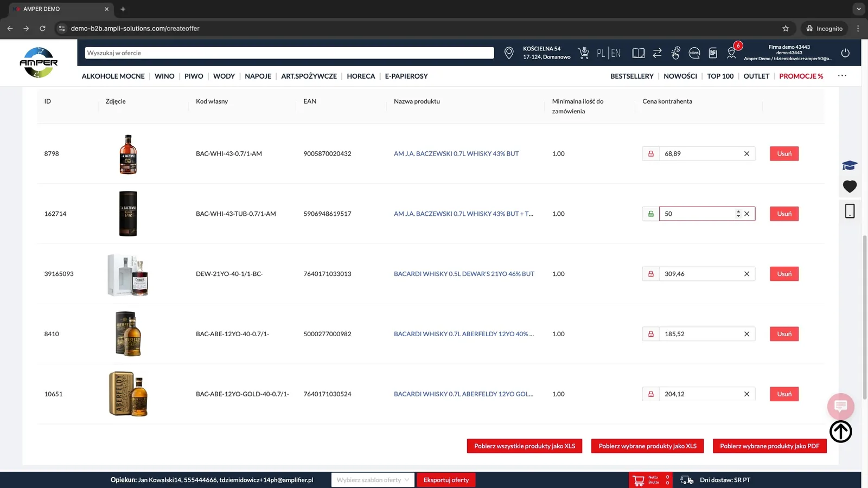The height and width of the screenshot is (488, 868).
Task: Click the AMPER logo
Action: pyautogui.click(x=39, y=62)
